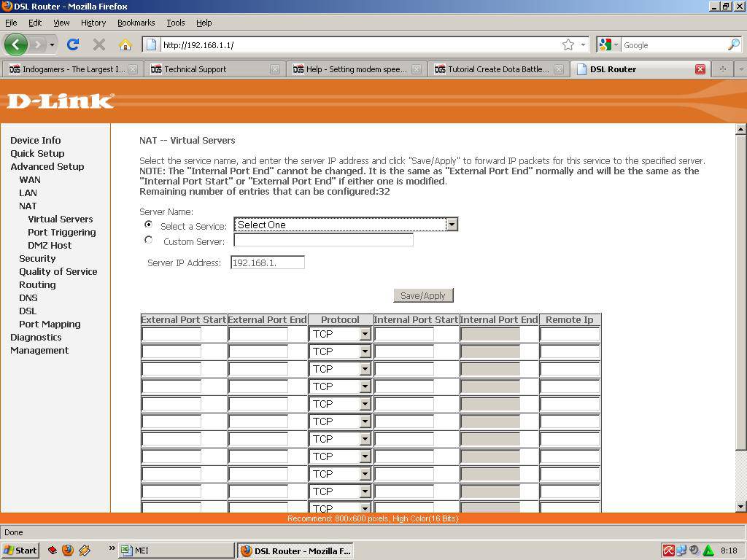Viewport: 747px width, 560px height.
Task: Open the View menu
Action: (x=61, y=23)
